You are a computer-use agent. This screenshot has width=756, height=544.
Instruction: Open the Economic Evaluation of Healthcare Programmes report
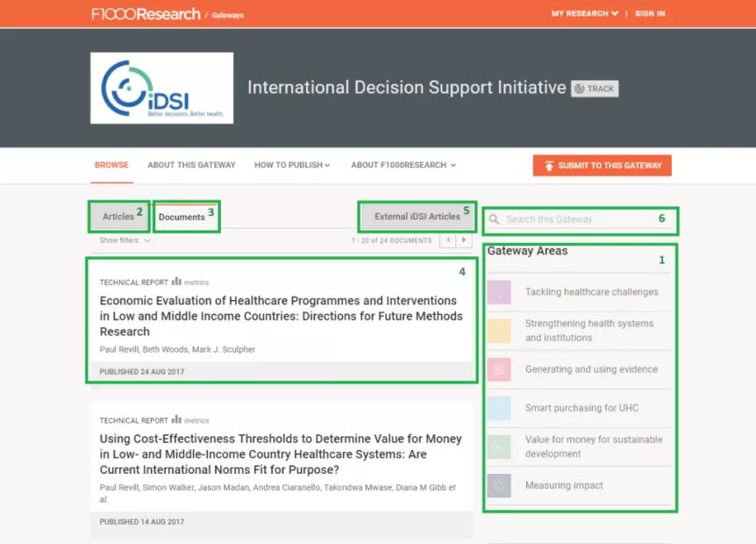coord(282,316)
